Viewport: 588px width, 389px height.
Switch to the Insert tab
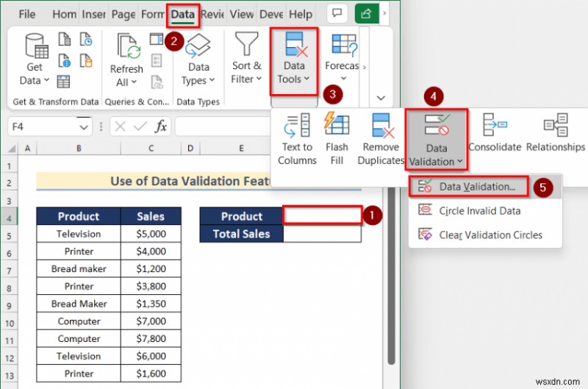pos(93,15)
